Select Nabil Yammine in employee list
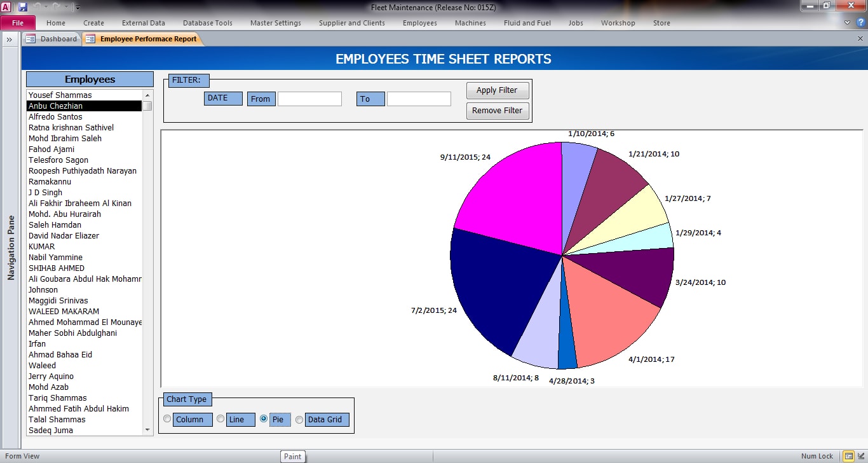 [85, 258]
